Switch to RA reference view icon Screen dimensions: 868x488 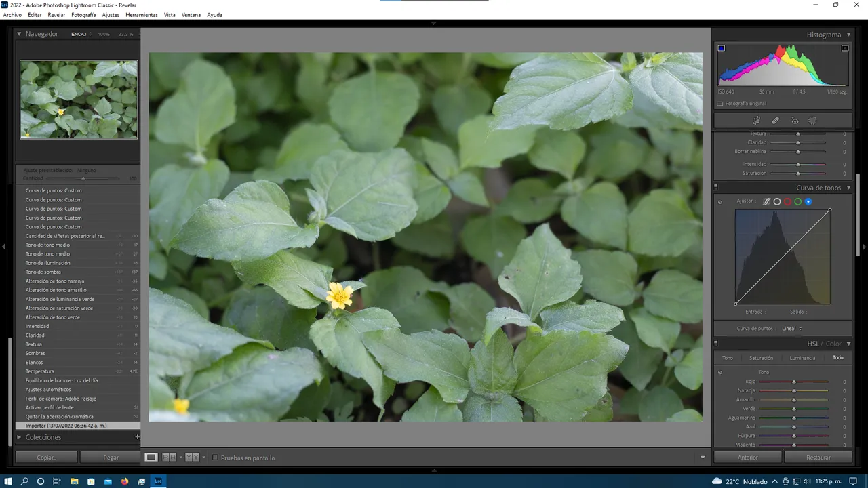pyautogui.click(x=169, y=457)
